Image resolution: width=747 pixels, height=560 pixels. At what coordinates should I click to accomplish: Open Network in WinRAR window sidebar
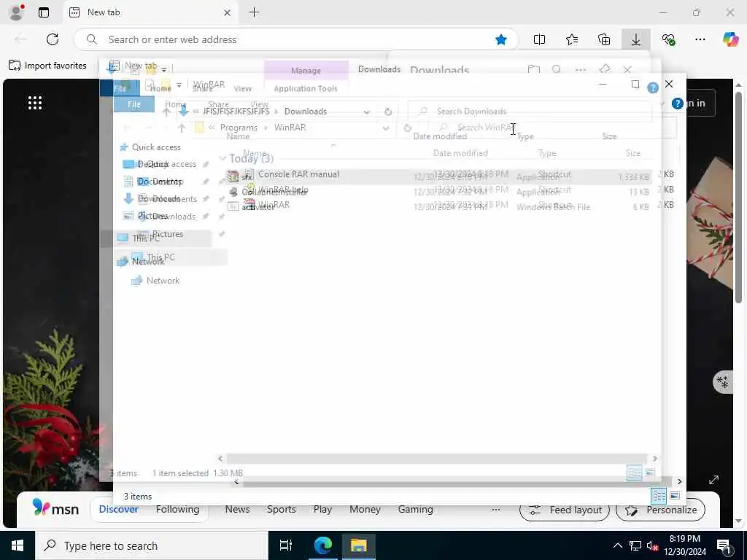pos(163,281)
